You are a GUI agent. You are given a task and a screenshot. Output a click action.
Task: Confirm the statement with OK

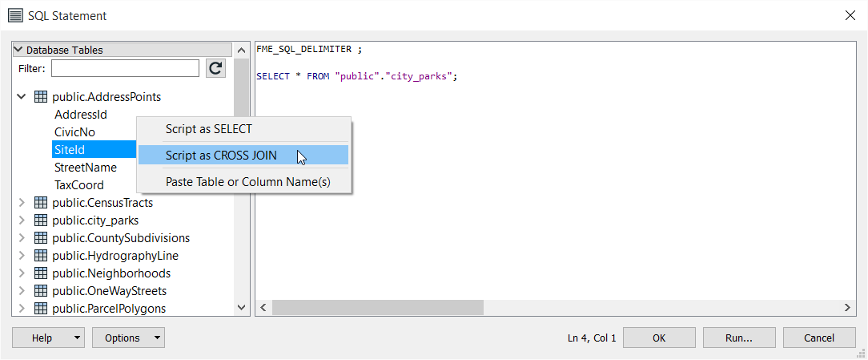659,338
